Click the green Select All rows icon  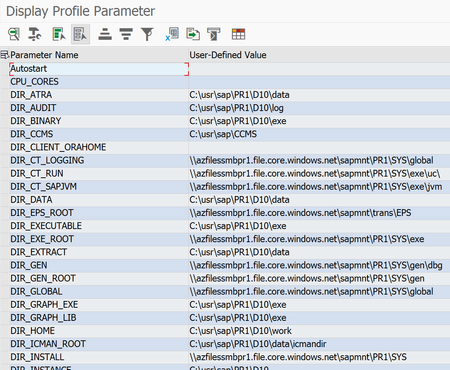point(59,34)
